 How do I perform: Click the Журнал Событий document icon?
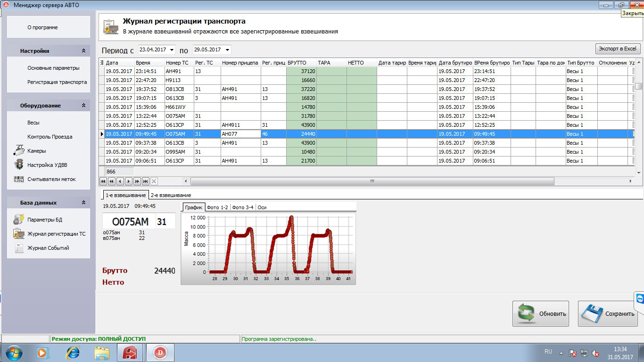click(19, 248)
